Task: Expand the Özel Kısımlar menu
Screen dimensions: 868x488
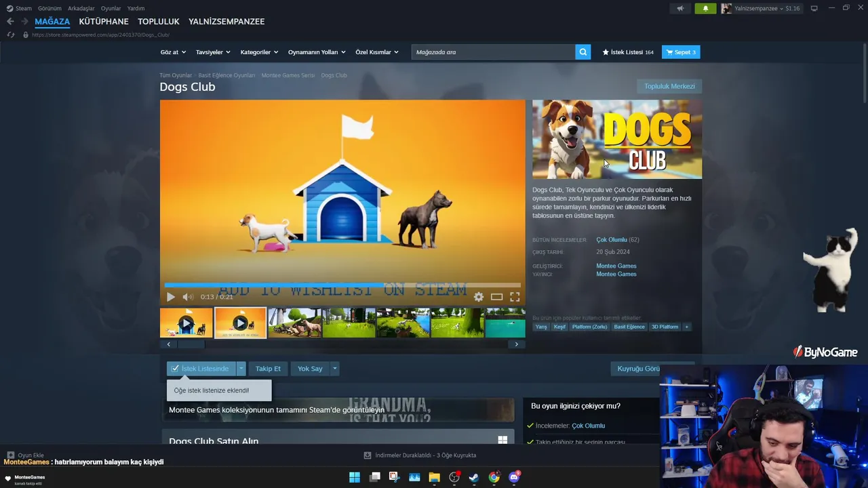Action: tap(377, 52)
